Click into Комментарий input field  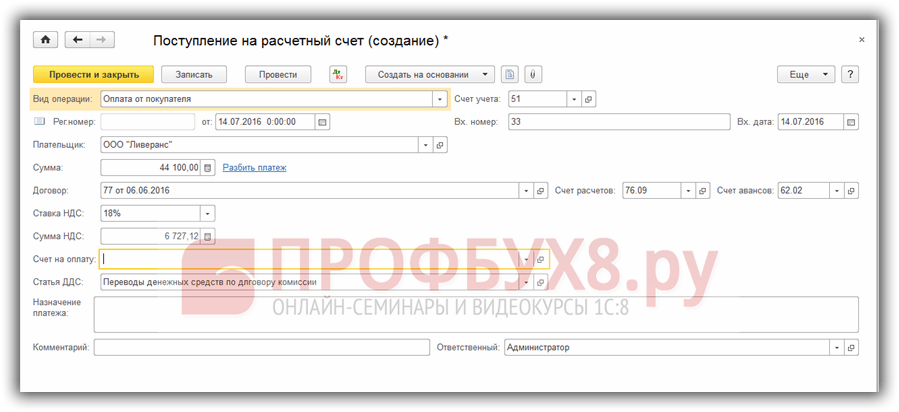point(262,348)
